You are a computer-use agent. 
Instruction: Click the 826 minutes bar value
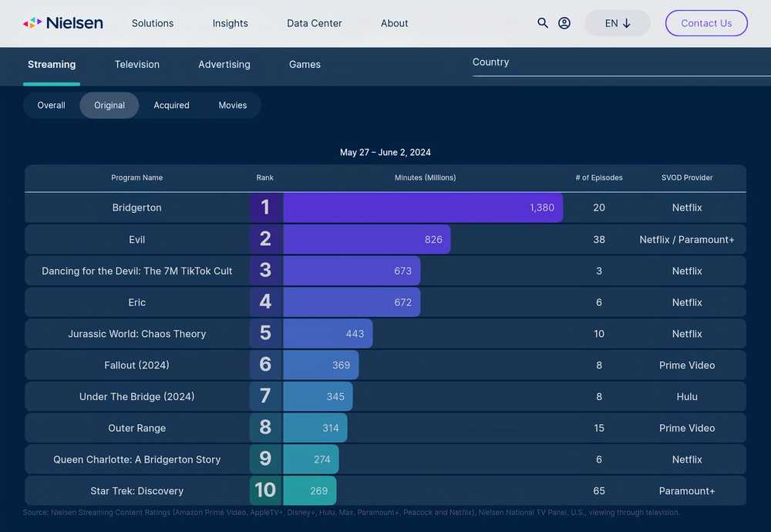pyautogui.click(x=433, y=240)
